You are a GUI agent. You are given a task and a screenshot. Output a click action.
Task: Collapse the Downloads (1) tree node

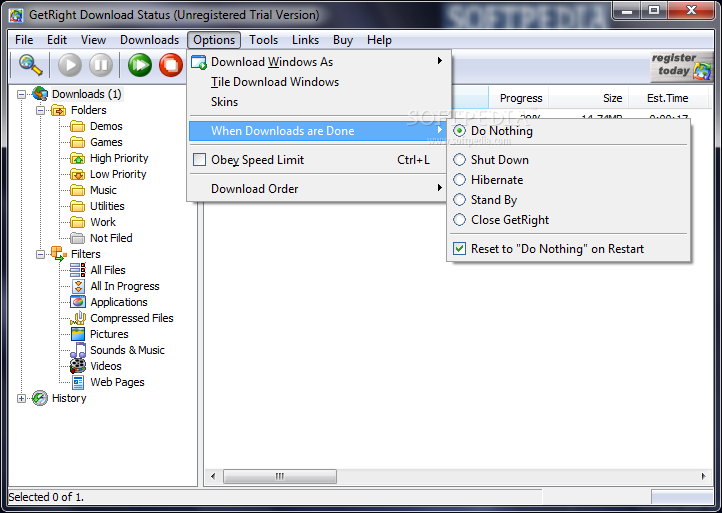(x=21, y=94)
